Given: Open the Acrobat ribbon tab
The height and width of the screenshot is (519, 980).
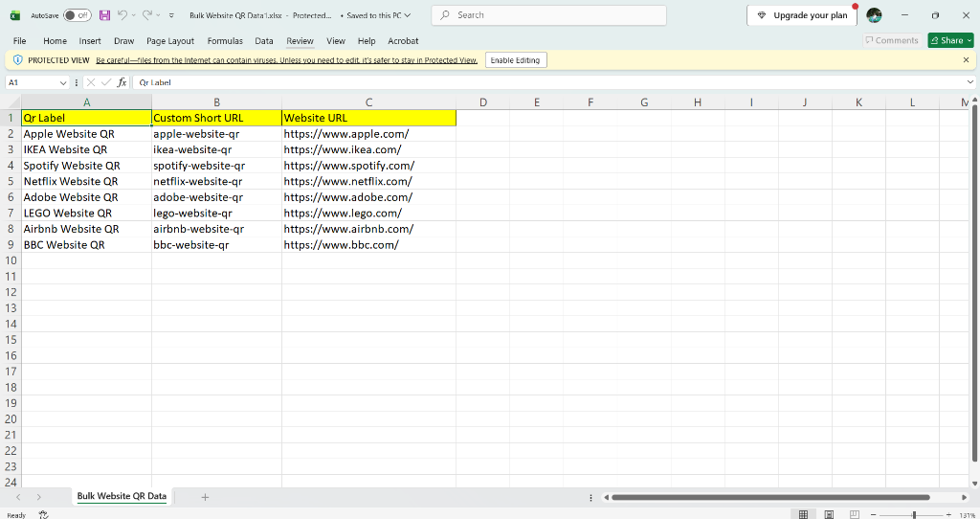Looking at the screenshot, I should (403, 40).
